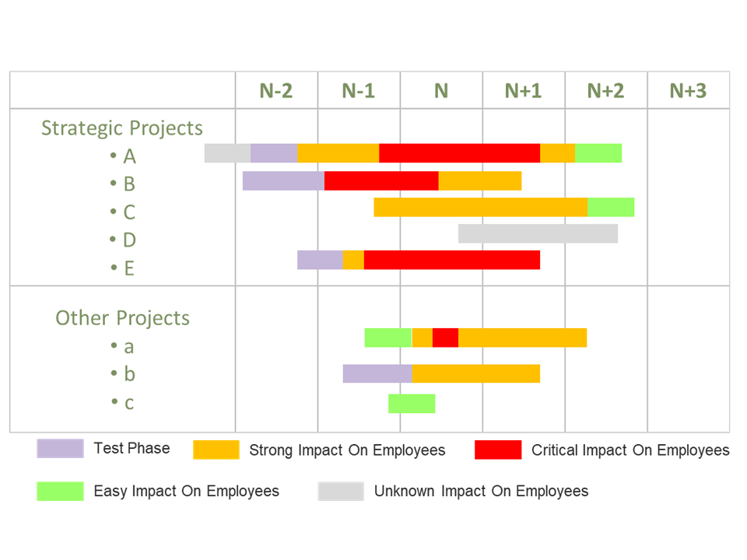Click the Critical Impact On Employees label
Image resolution: width=747 pixels, height=560 pixels.
tap(630, 450)
